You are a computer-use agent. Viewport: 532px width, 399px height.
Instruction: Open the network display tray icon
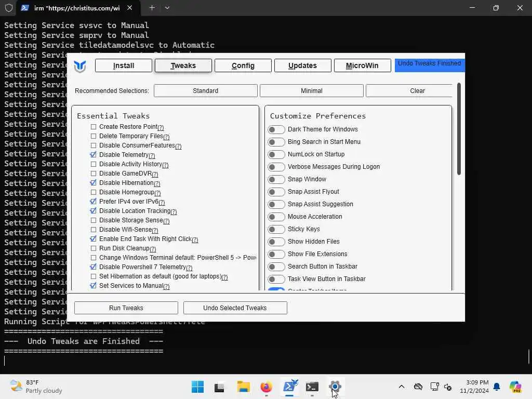pos(434,387)
